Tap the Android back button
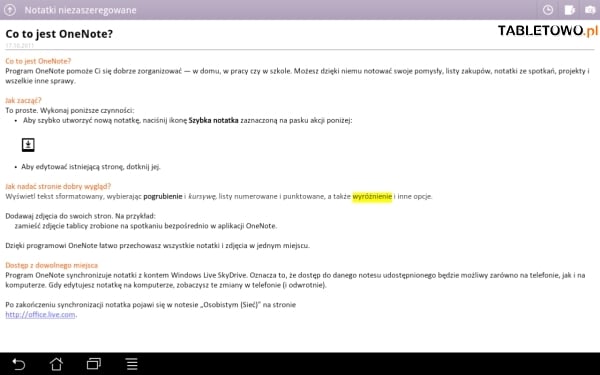600x375 pixels. [18, 364]
